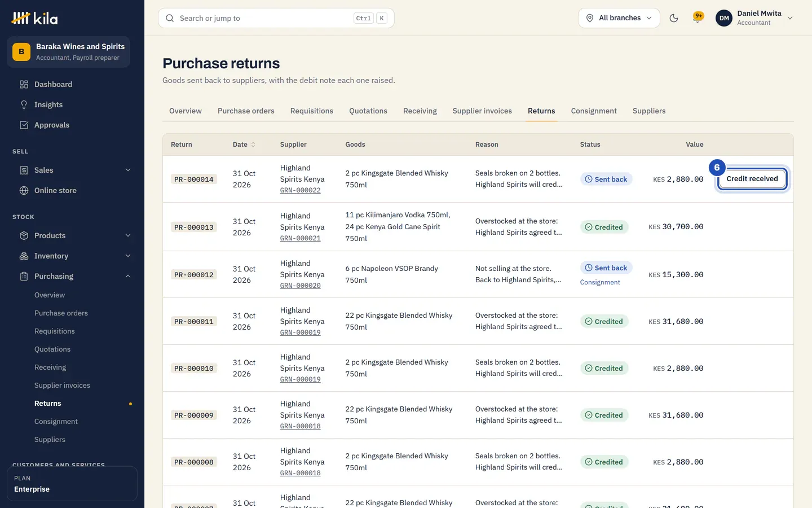Click the Credit received button
Viewport: 812px width, 508px height.
[x=752, y=179]
